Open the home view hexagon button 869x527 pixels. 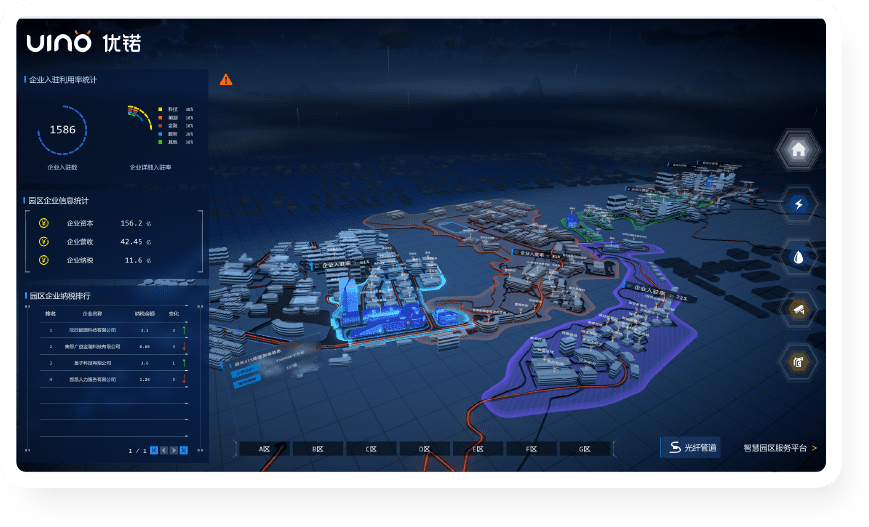pos(798,150)
